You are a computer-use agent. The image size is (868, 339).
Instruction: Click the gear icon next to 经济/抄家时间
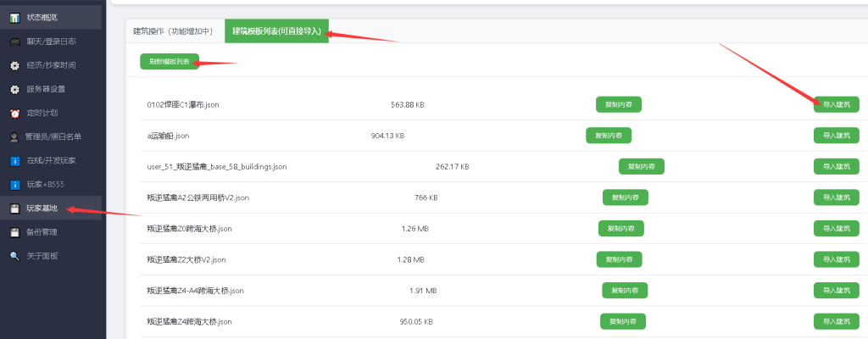(x=14, y=65)
